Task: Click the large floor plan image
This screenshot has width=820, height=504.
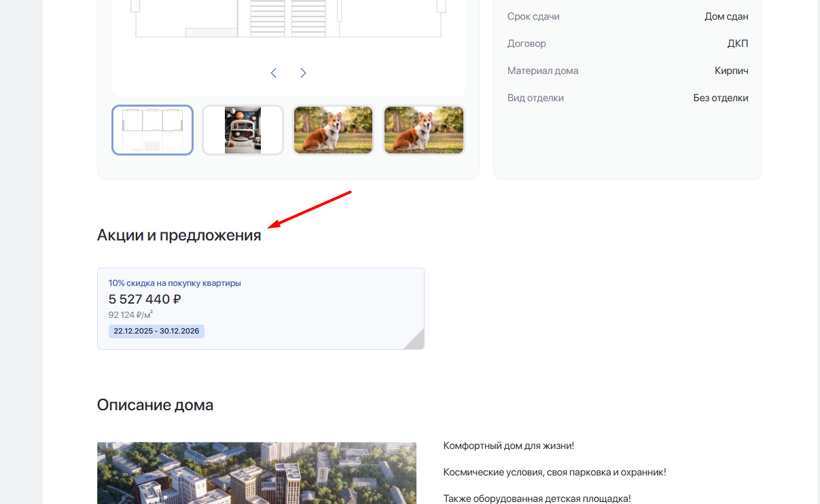Action: pos(288,20)
